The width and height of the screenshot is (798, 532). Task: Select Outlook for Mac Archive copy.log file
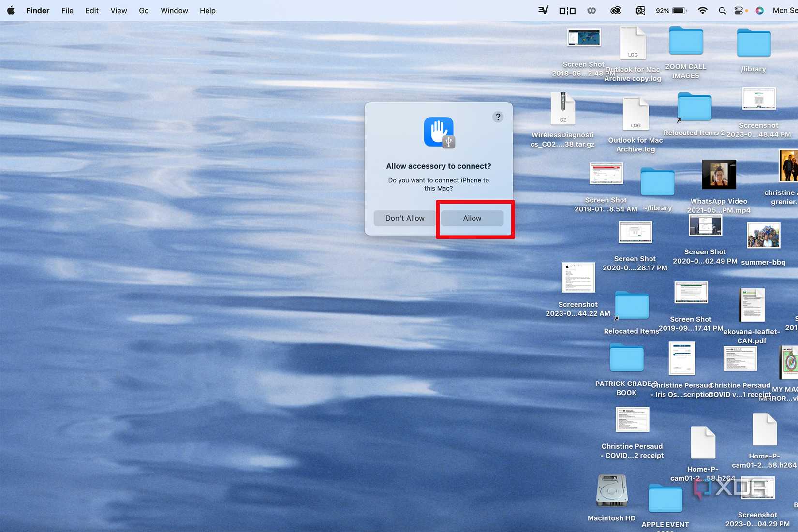tap(633, 44)
